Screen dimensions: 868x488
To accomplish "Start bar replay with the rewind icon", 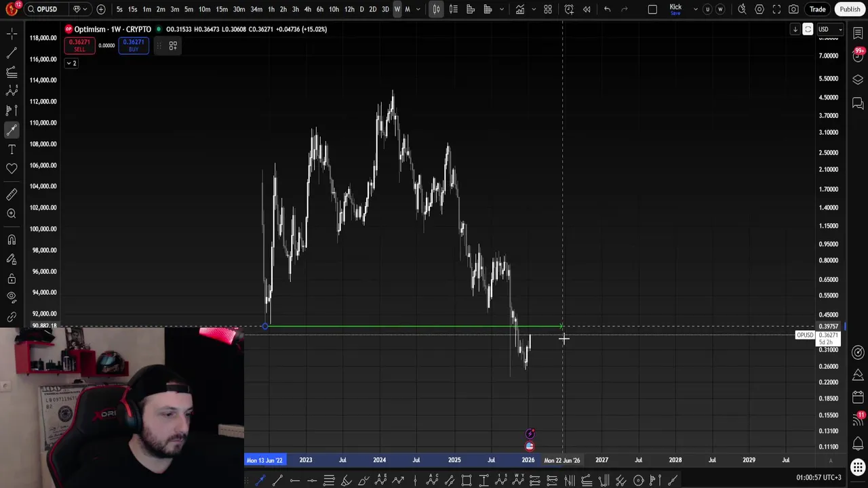I will tap(587, 9).
